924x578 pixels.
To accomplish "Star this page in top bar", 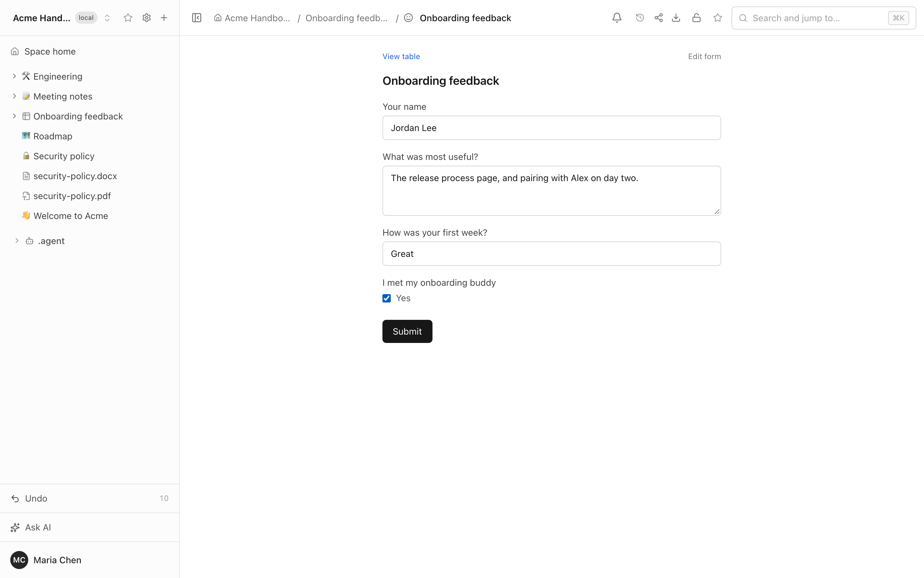I will tap(718, 18).
